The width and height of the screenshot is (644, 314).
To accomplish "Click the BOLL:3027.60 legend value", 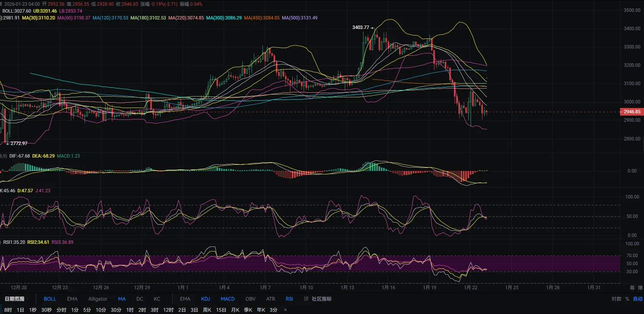I will [x=17, y=11].
